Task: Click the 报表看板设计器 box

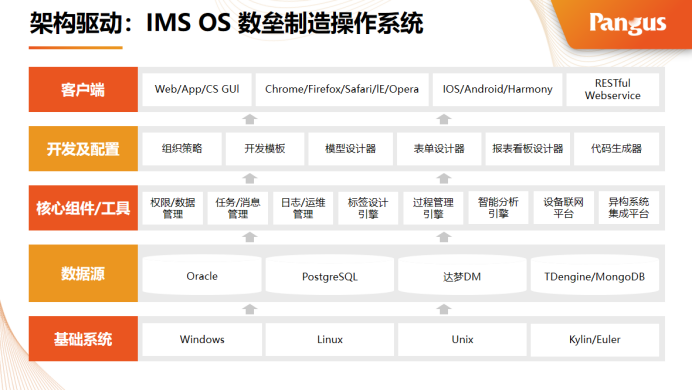Action: click(528, 149)
